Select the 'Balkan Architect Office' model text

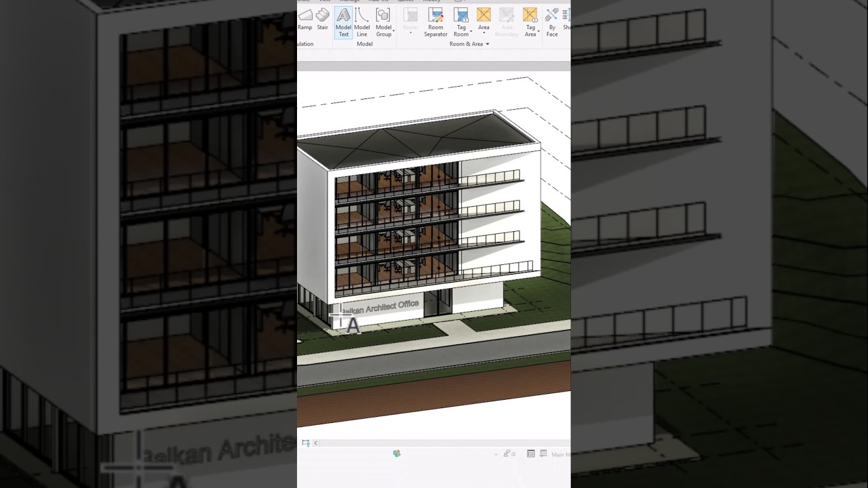tap(380, 308)
